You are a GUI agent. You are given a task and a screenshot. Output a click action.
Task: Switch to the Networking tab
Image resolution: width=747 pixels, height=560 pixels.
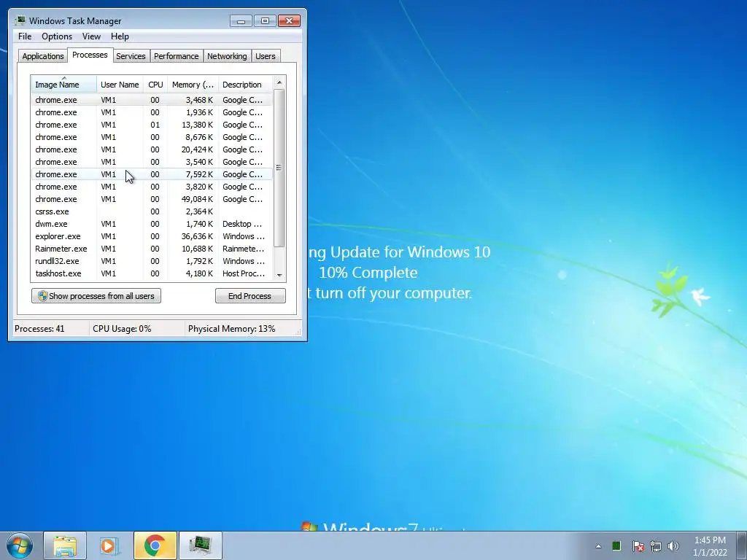click(227, 56)
